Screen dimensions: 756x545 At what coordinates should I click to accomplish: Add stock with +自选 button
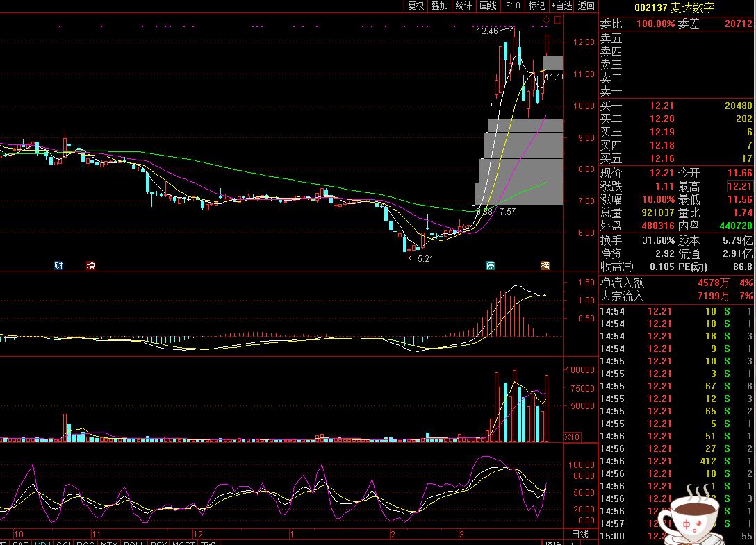pos(561,6)
